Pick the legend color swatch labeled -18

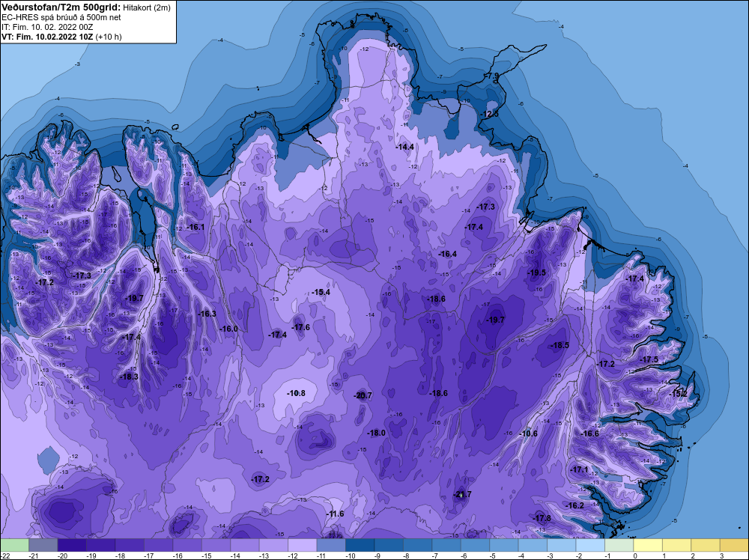coord(130,545)
